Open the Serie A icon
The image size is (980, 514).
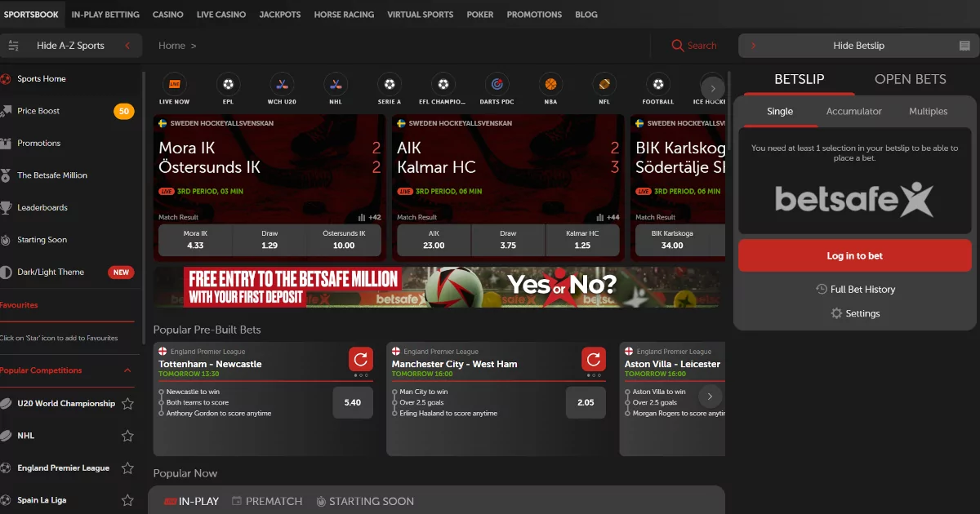(390, 84)
